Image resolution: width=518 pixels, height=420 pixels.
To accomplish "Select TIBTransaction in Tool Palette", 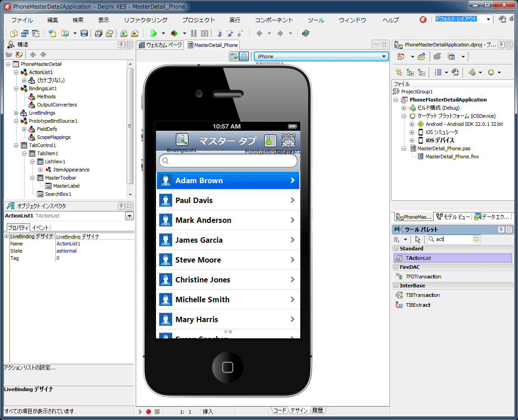I will pos(422,295).
